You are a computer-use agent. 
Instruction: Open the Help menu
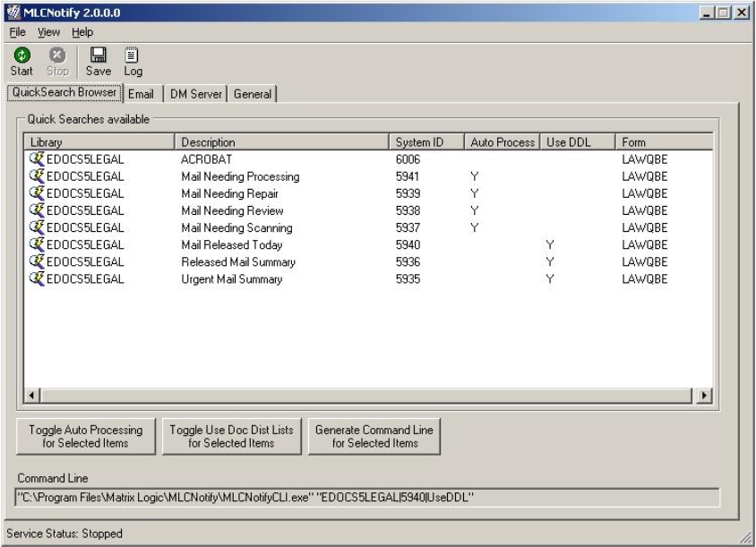[82, 32]
